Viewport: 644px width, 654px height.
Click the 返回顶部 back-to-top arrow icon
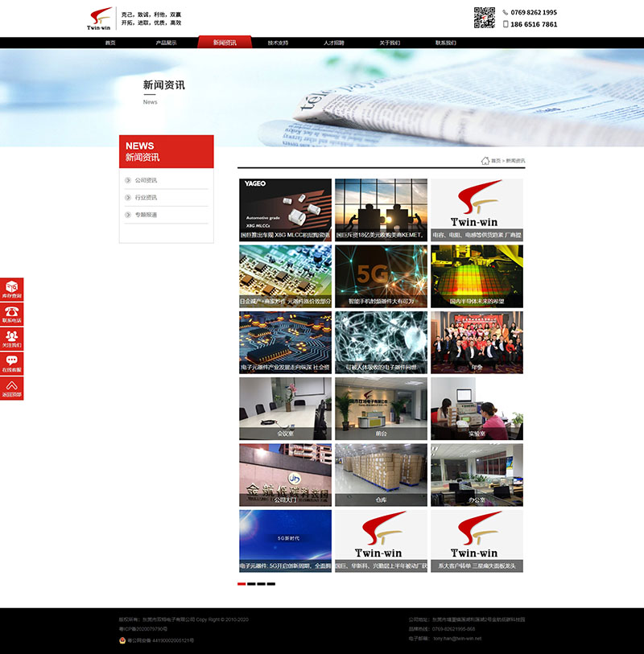pyautogui.click(x=12, y=386)
